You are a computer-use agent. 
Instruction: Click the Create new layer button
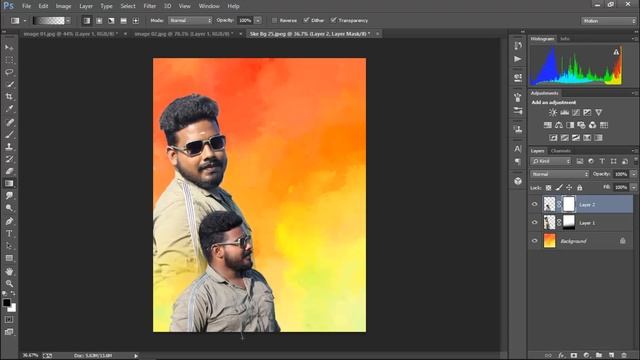611,356
